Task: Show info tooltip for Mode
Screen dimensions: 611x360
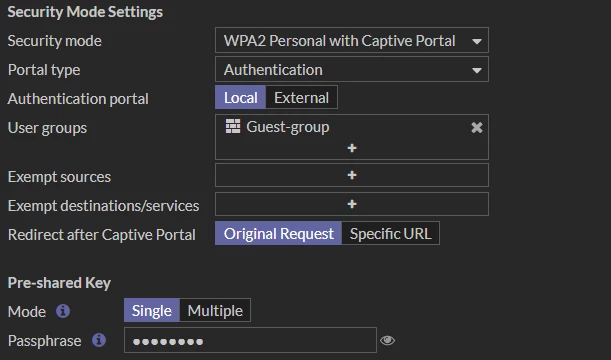Action: point(63,311)
